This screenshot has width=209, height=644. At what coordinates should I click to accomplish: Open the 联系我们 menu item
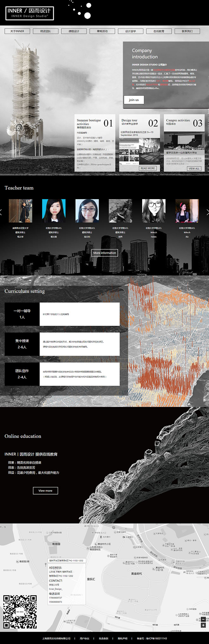pyautogui.click(x=187, y=31)
